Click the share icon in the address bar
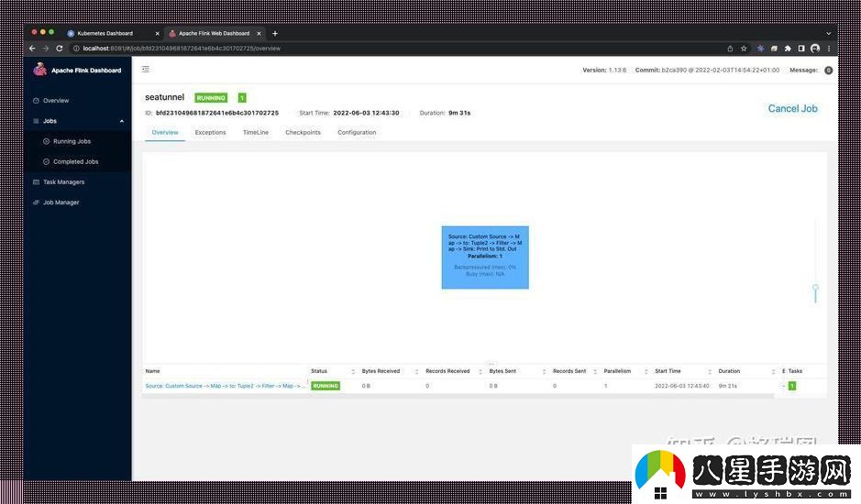 (x=730, y=49)
